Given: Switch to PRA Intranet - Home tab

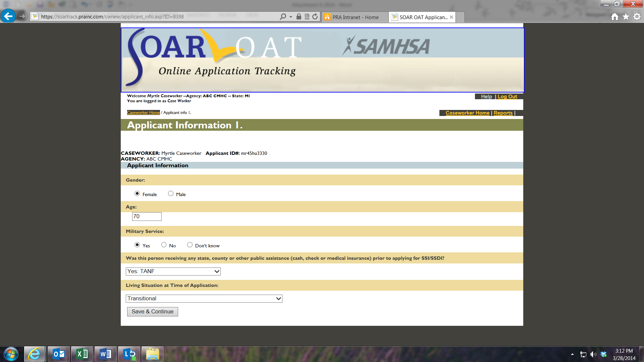Looking at the screenshot, I should 355,17.
